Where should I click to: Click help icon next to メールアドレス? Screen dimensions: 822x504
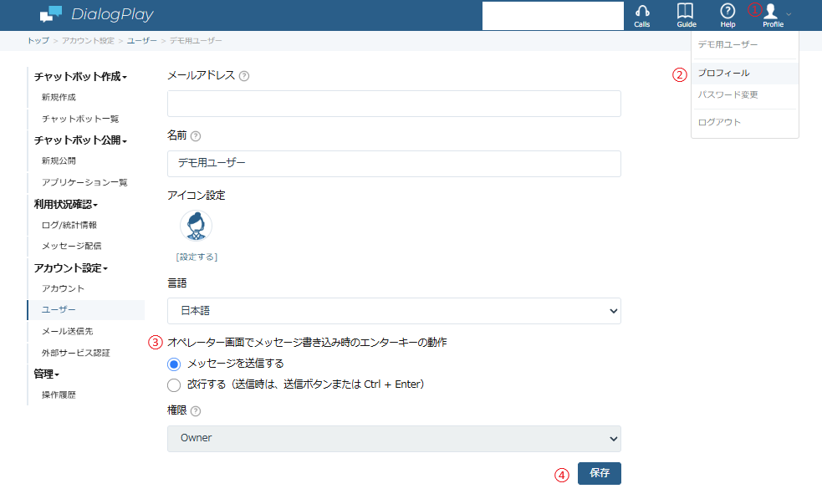[244, 76]
